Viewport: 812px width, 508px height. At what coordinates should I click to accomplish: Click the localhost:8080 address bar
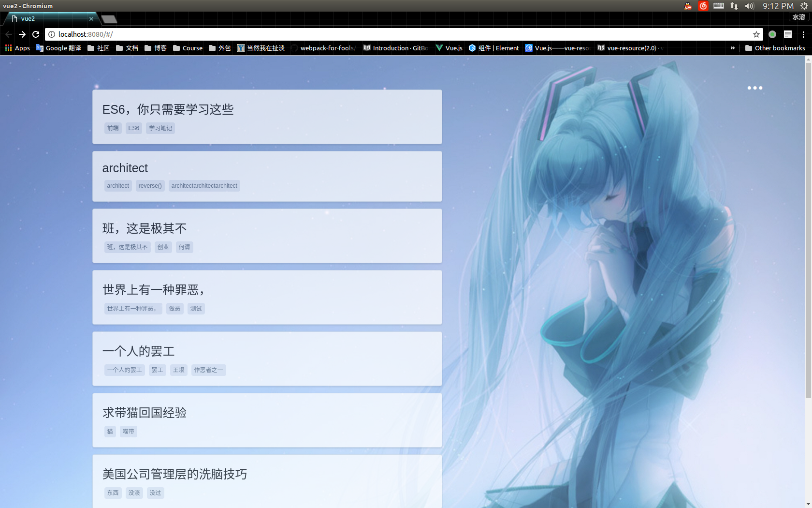pyautogui.click(x=404, y=34)
